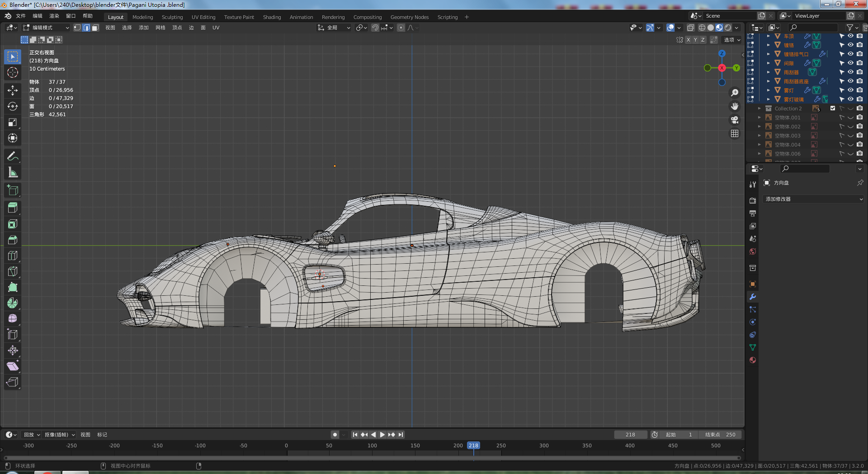Click frame 100 on the timeline ruler
This screenshot has height=474, width=868.
pyautogui.click(x=372, y=446)
